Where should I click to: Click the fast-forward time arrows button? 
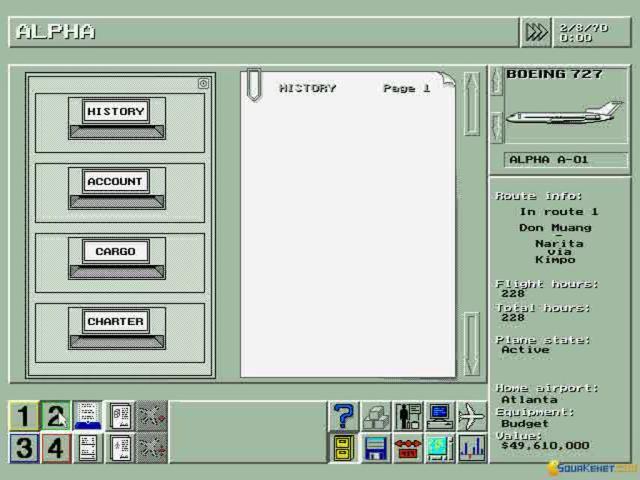coord(536,32)
